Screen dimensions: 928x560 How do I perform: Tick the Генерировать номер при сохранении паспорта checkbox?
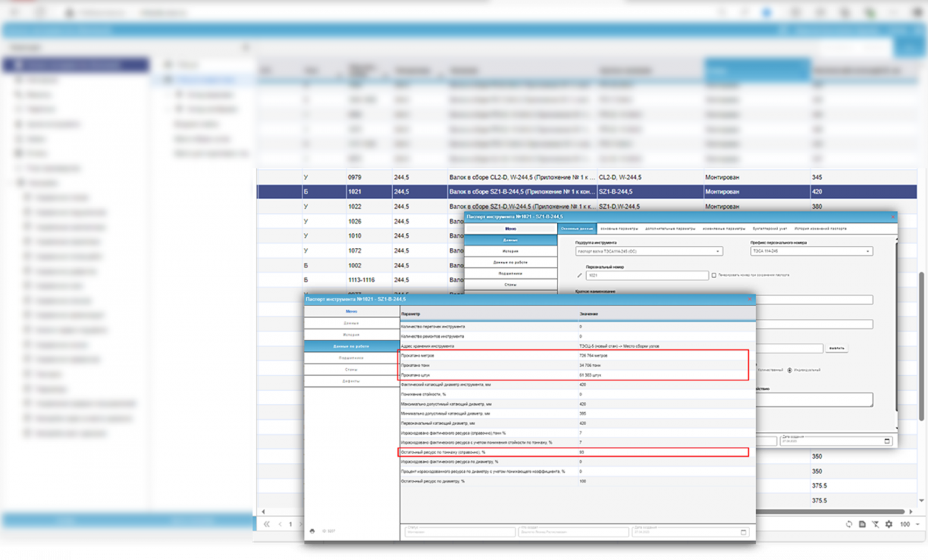(714, 275)
